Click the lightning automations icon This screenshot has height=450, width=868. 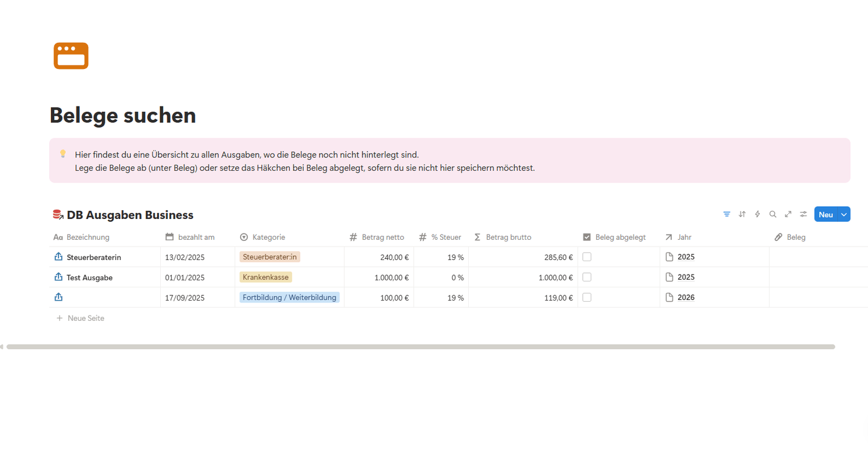coord(757,214)
